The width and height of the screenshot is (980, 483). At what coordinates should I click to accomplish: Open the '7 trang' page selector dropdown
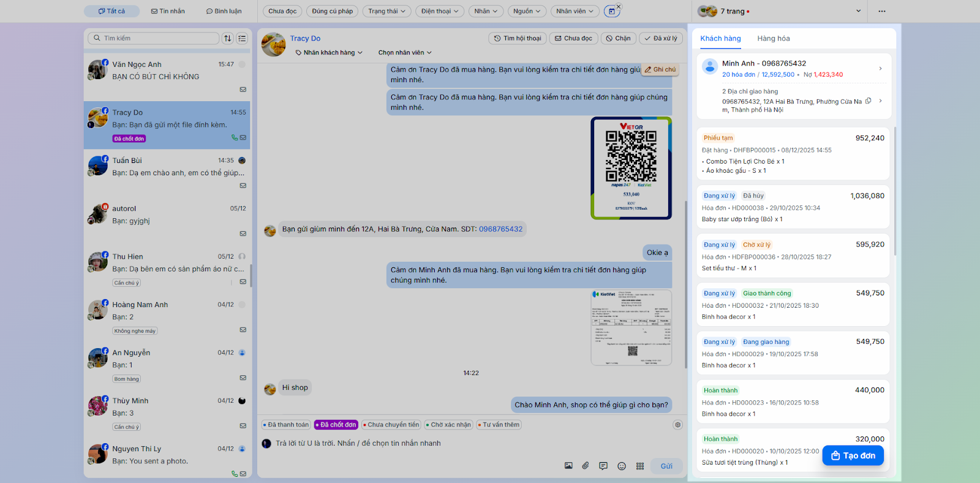(x=779, y=11)
